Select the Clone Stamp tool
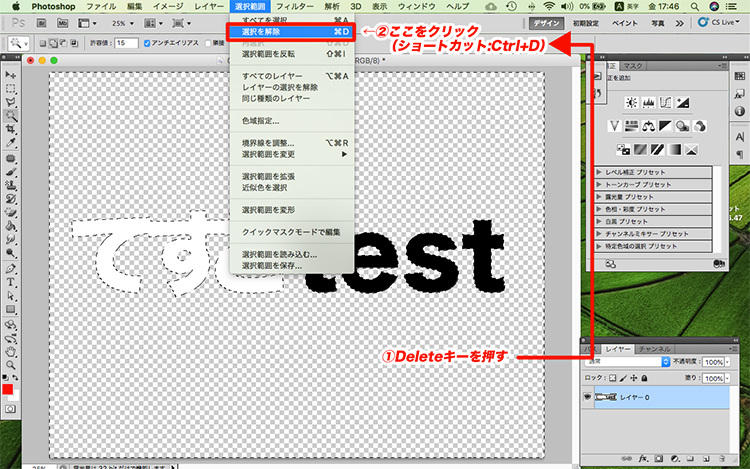 10,185
